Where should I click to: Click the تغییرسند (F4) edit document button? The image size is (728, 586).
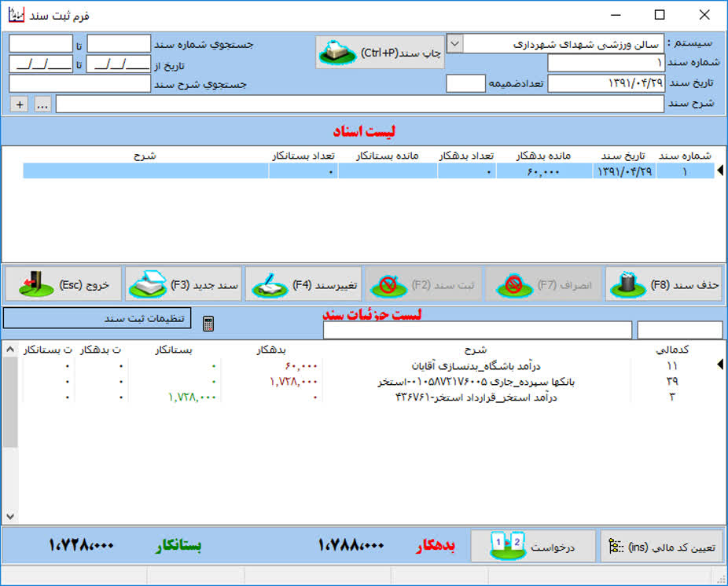(303, 284)
